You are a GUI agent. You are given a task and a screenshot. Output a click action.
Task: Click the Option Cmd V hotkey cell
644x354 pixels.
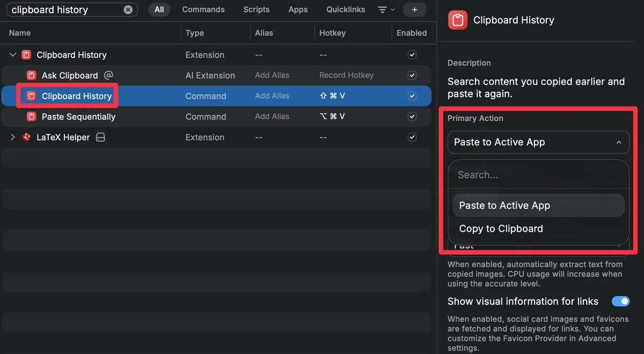click(332, 116)
